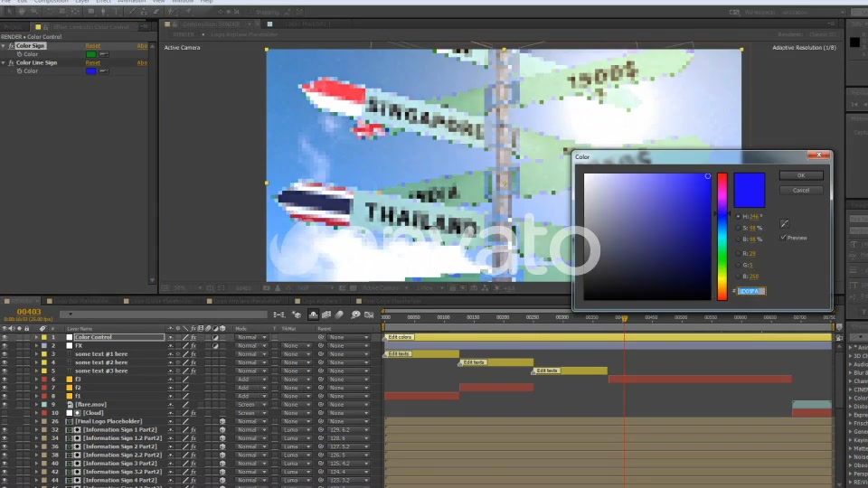Hide the FX layer using its eye icon
Image resolution: width=868 pixels, height=488 pixels.
(5, 346)
